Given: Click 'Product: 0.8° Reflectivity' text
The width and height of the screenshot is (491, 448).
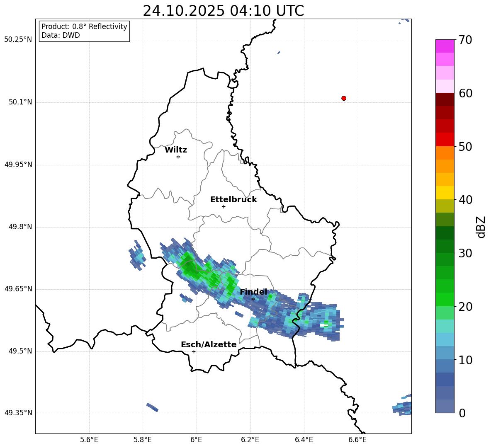Looking at the screenshot, I should point(84,27).
